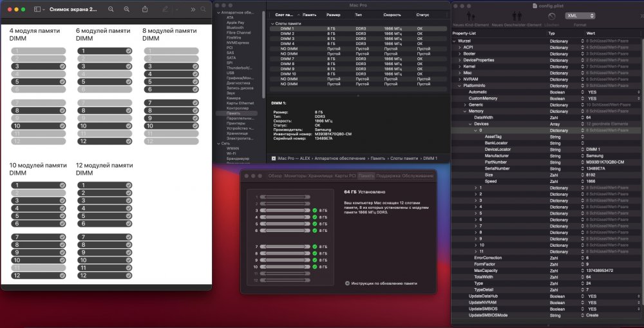Change the XML format popup in plist editor
The image size is (644, 328).
pos(580,15)
